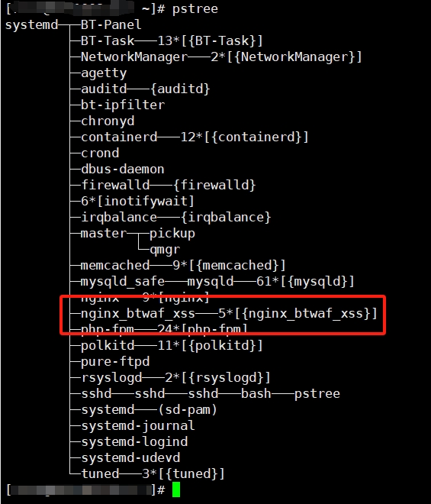Click the BT-Panel process entry
The width and height of the screenshot is (431, 504).
[111, 24]
